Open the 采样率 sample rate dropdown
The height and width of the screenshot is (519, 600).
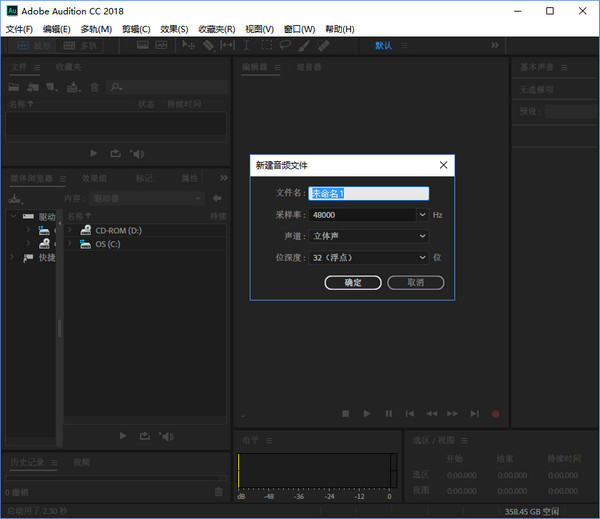point(423,215)
